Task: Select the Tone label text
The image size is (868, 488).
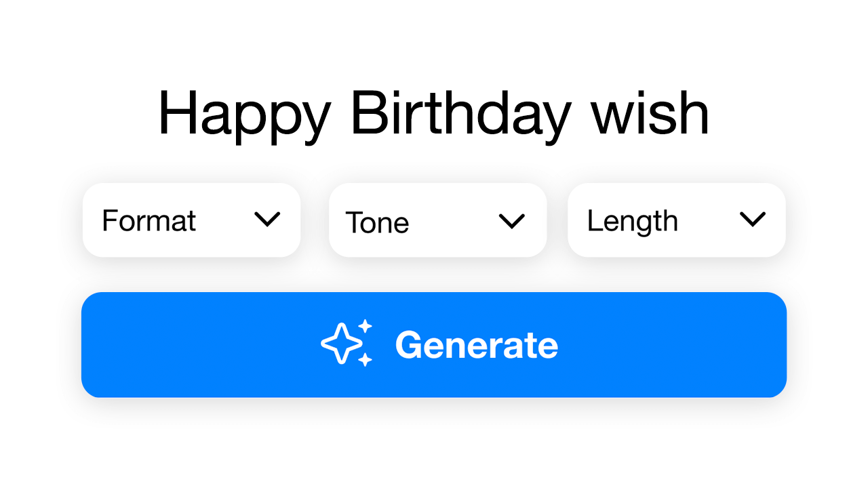Action: point(377,223)
